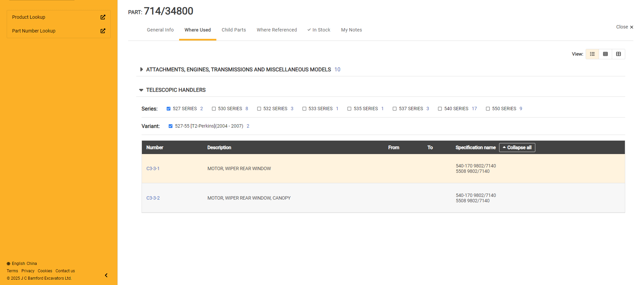Viewport: 644px width, 285px height.
Task: Uncheck the 527 SERIES checkbox
Action: click(x=168, y=109)
